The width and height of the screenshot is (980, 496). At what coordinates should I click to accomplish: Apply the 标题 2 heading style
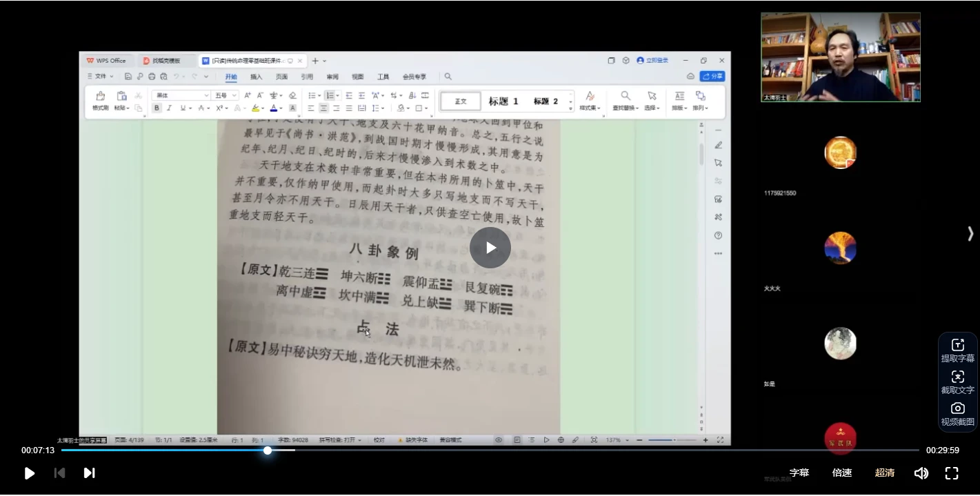546,101
